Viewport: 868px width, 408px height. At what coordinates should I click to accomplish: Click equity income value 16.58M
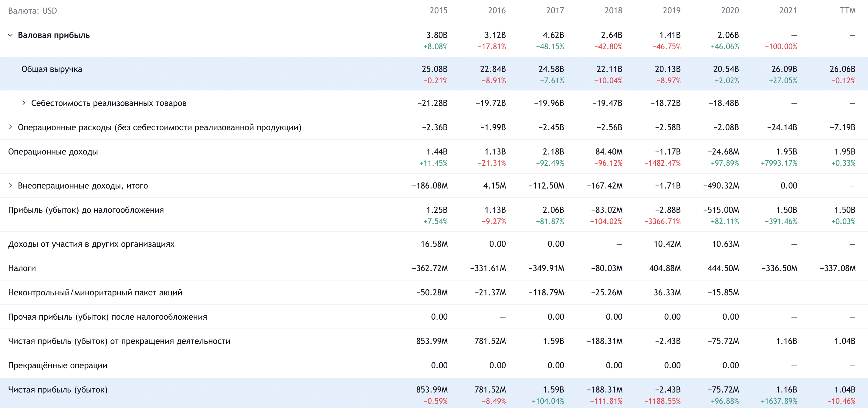[434, 244]
